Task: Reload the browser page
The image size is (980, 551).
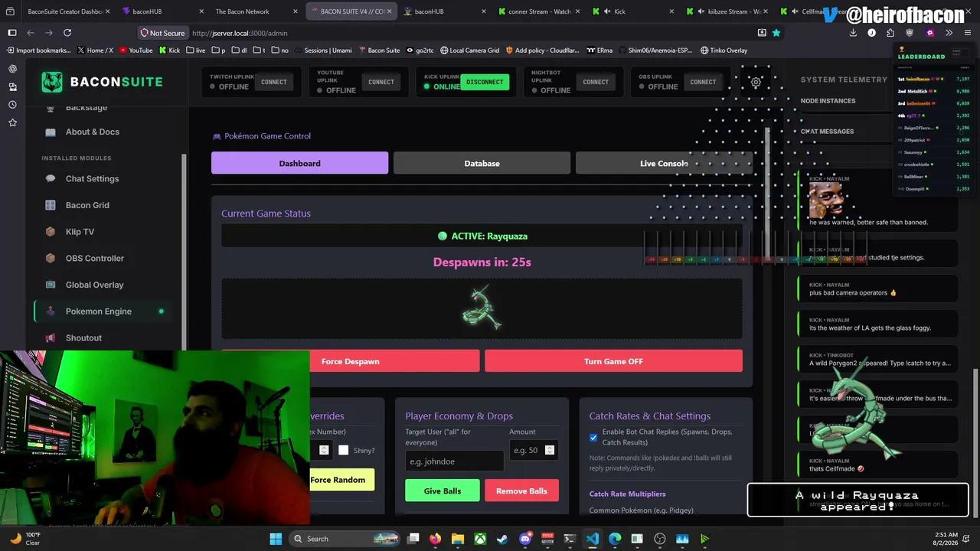Action: point(67,33)
